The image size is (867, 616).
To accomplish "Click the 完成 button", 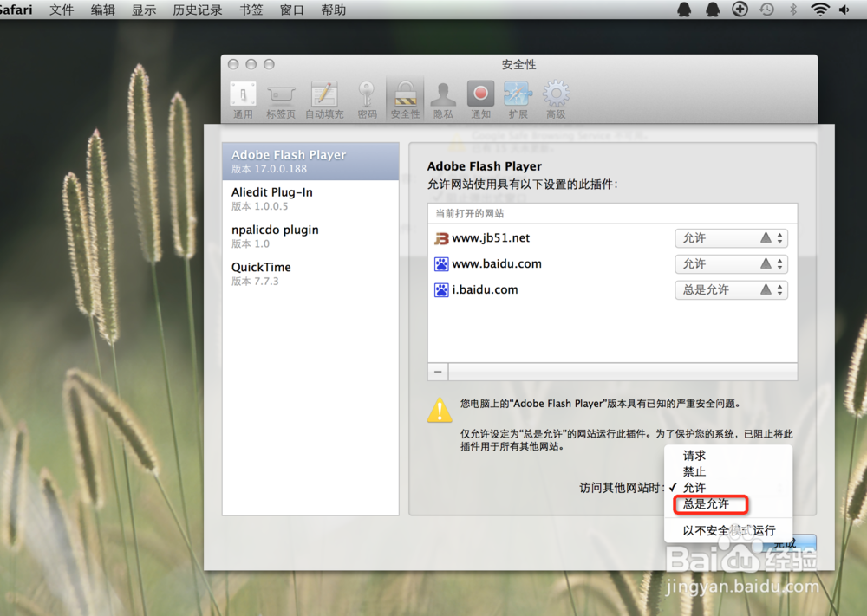I will pos(785,543).
